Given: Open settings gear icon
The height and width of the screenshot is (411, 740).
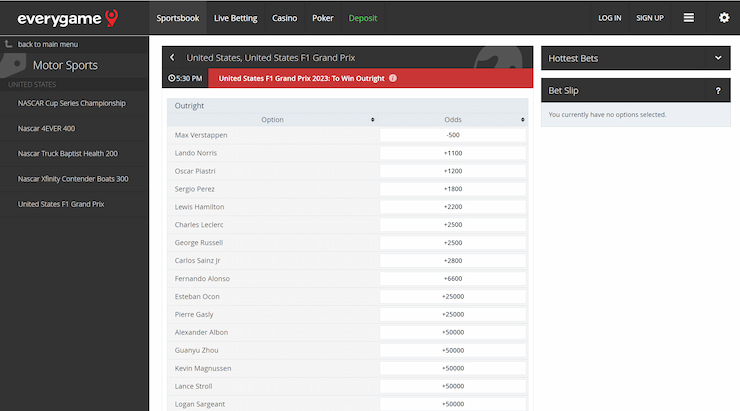Looking at the screenshot, I should tap(724, 18).
